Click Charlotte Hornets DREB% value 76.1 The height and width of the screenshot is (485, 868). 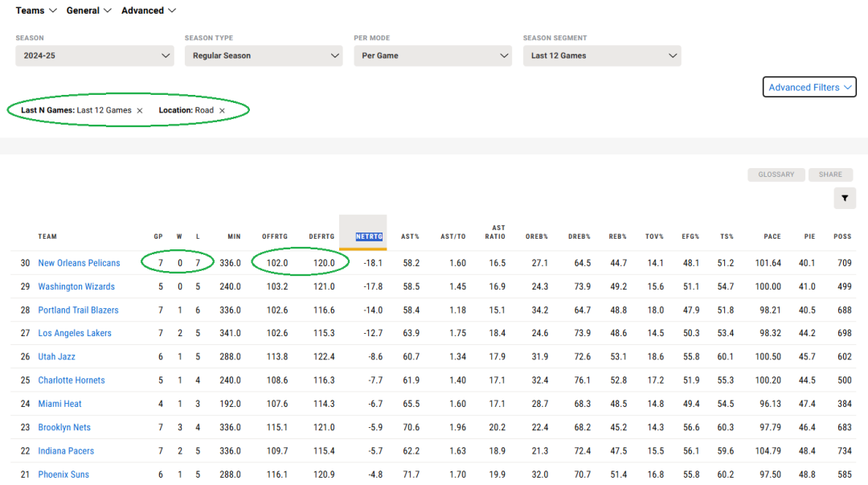[x=583, y=380]
